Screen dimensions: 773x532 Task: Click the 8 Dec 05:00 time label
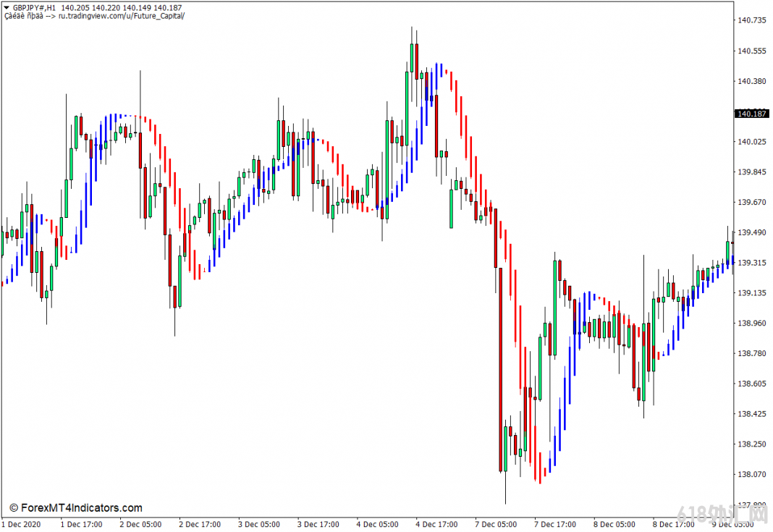614,524
